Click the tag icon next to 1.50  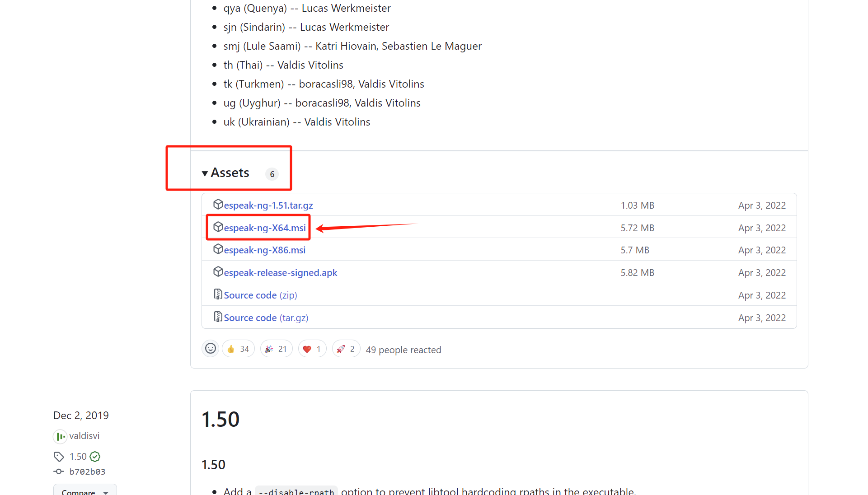[59, 457]
